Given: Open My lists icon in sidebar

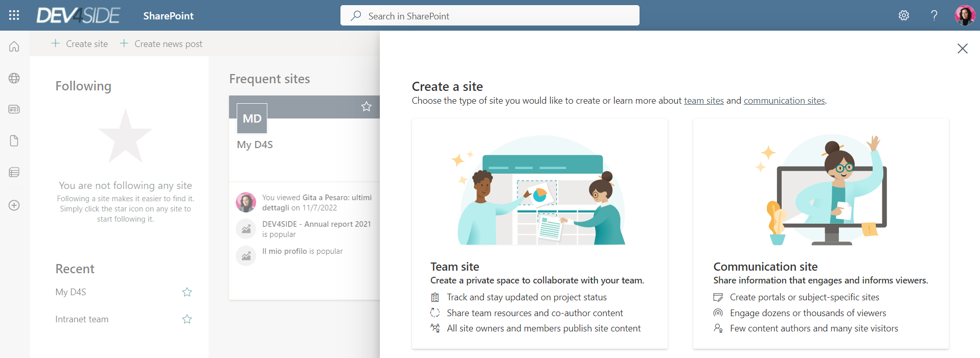Looking at the screenshot, I should 14,173.
